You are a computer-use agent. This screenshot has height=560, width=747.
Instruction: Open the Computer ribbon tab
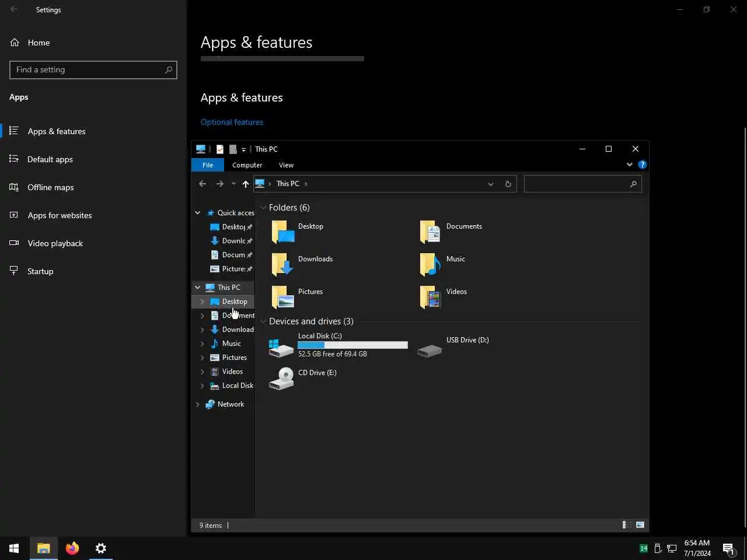point(247,165)
